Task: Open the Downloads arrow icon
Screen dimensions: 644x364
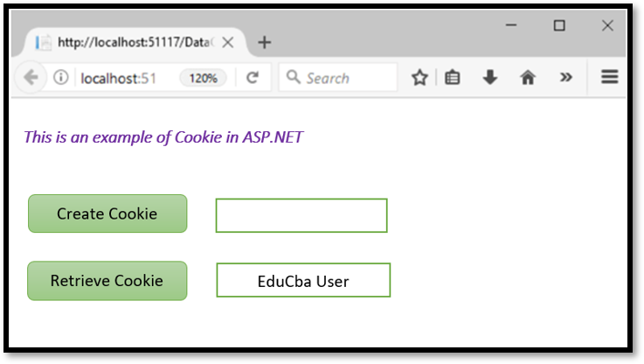Action: coord(490,78)
